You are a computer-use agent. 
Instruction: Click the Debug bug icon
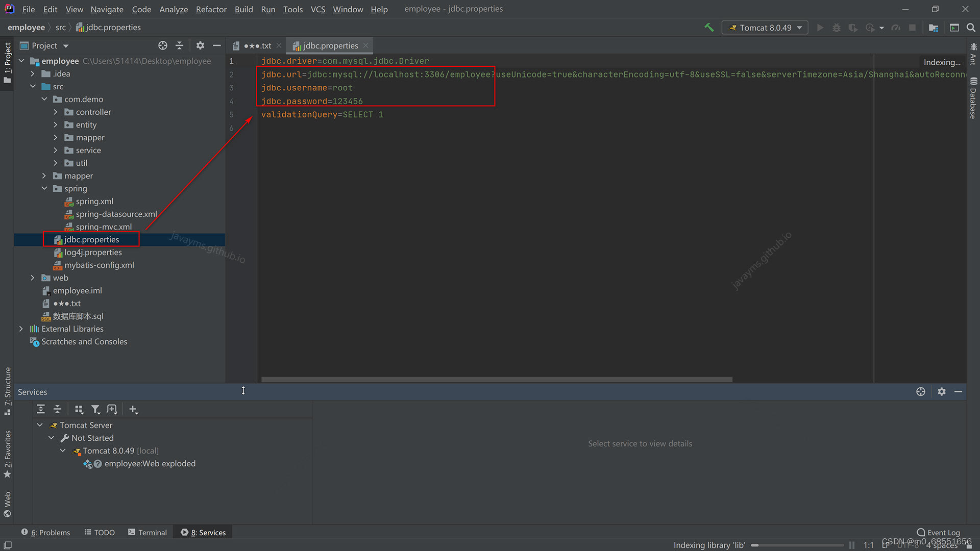click(836, 28)
